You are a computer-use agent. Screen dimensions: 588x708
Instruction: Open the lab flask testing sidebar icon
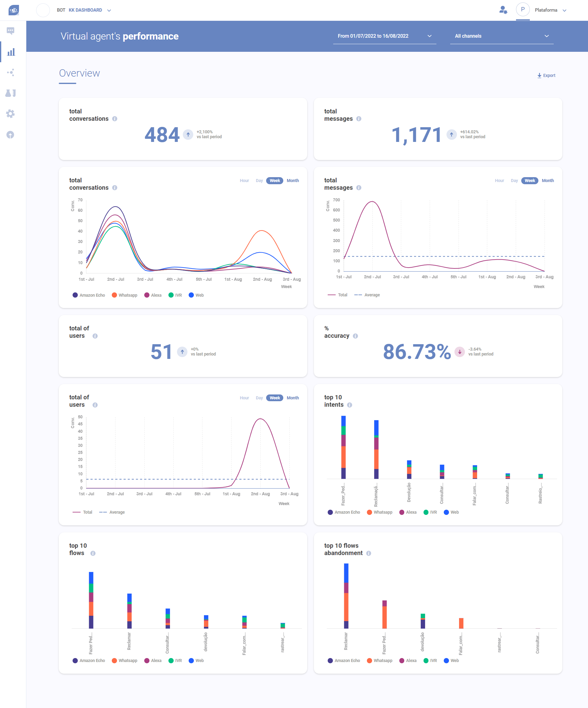point(10,93)
